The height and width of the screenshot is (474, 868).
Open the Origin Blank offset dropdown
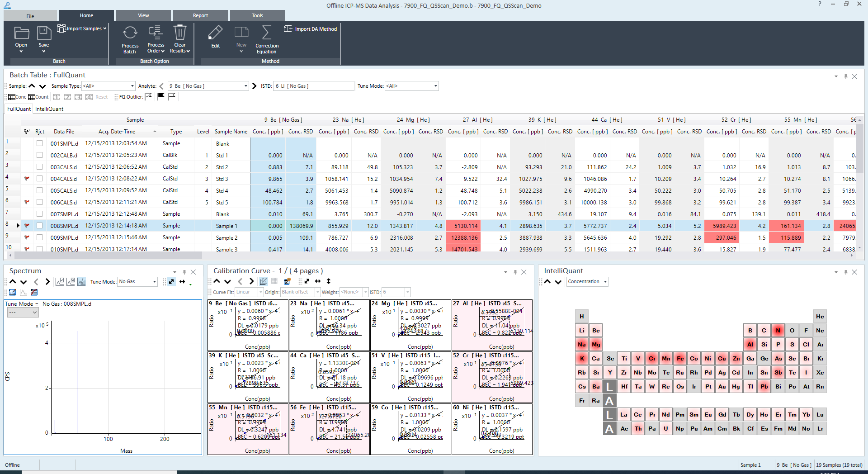[300, 292]
